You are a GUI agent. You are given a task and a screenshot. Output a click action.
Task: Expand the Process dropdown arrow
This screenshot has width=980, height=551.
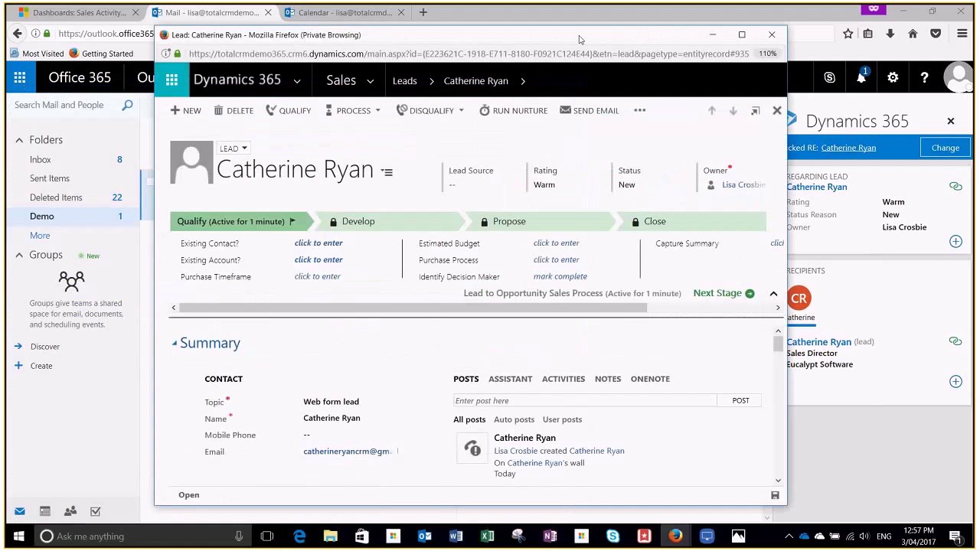[x=377, y=110]
